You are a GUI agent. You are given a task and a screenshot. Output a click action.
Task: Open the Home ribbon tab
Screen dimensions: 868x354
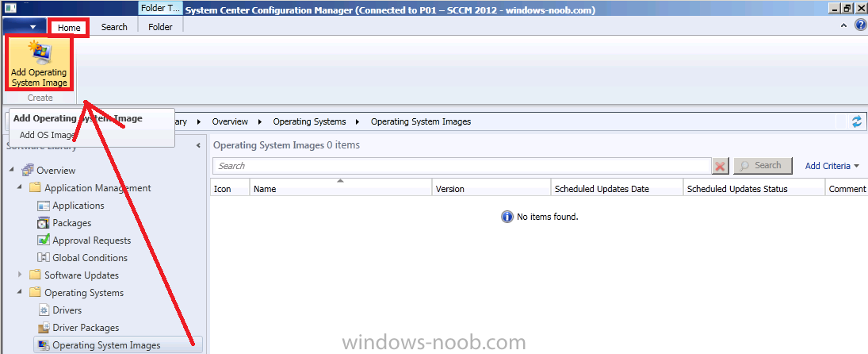click(69, 27)
